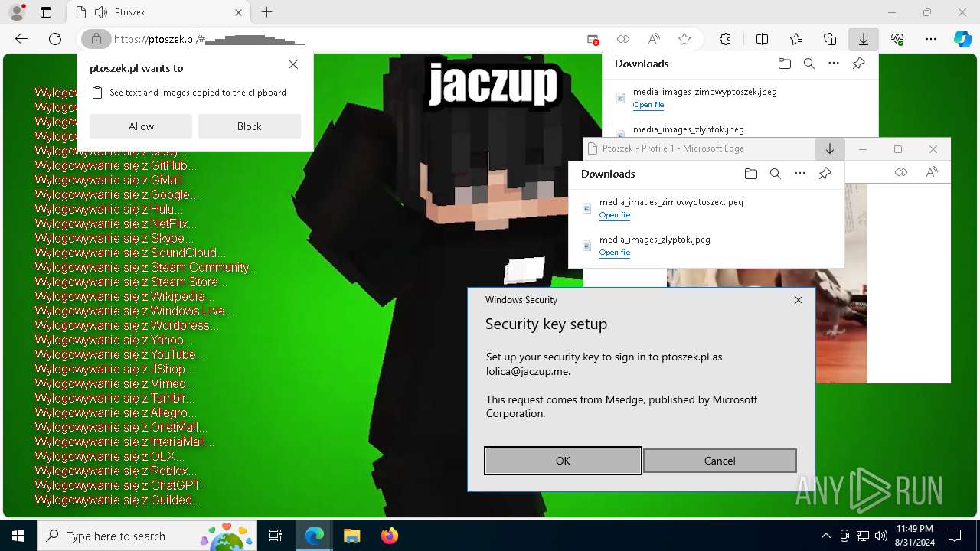Open the passkey icon in the address bar
980x551 pixels.
coord(623,39)
